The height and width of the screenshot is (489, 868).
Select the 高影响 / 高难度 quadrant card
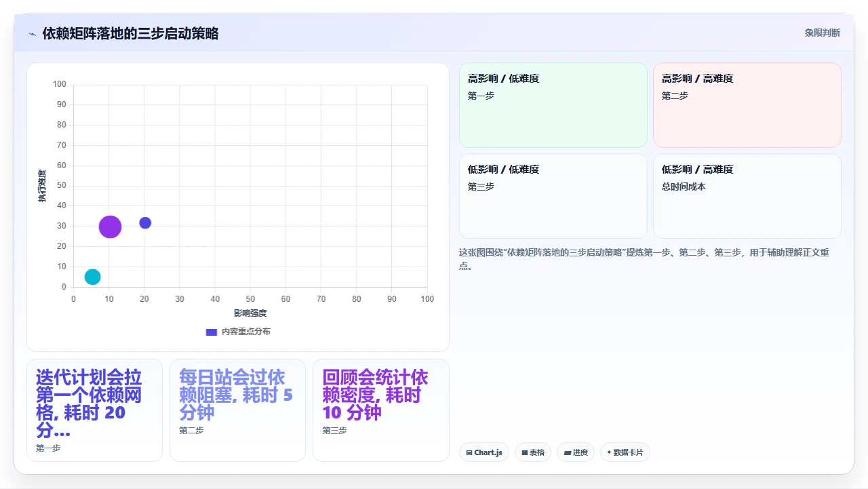pyautogui.click(x=747, y=105)
